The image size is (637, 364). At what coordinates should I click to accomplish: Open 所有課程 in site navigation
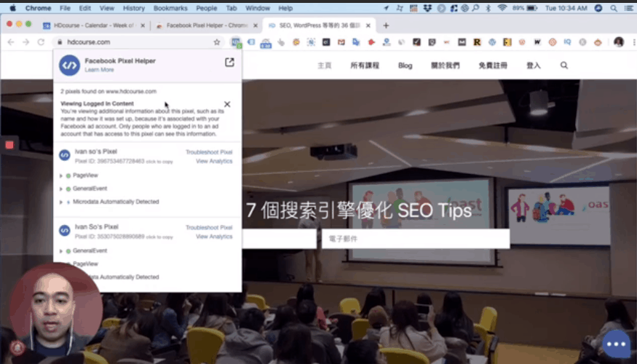tap(365, 66)
